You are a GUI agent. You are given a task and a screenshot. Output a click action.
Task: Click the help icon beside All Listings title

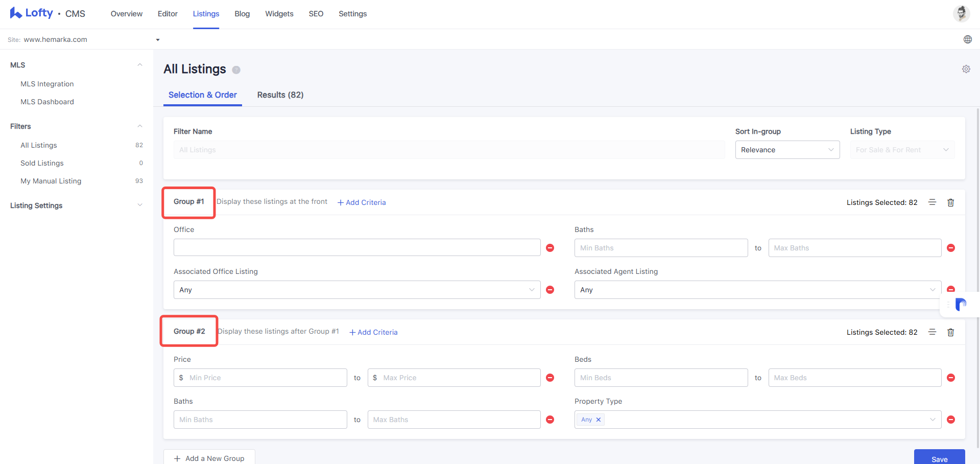click(236, 70)
